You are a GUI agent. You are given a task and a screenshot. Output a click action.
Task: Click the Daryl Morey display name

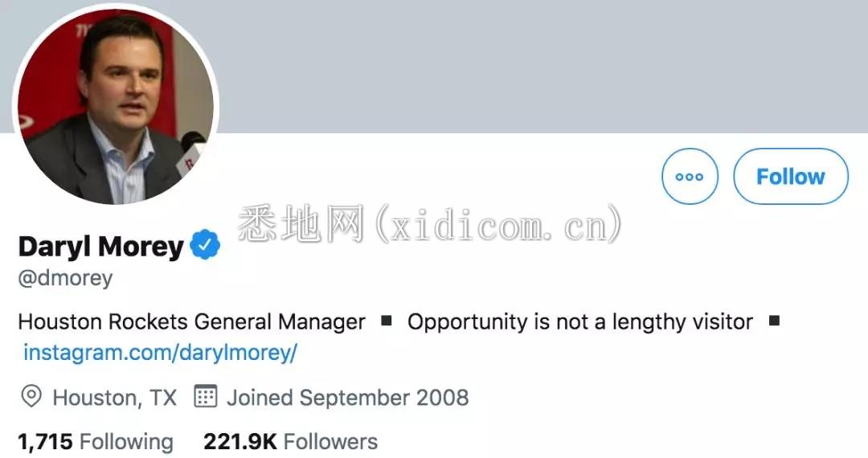pyautogui.click(x=100, y=246)
